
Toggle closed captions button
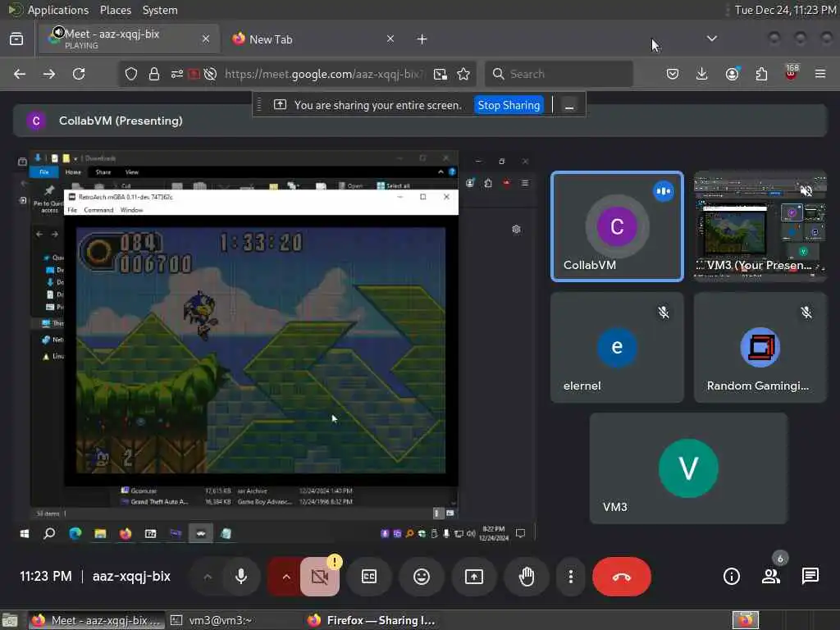coord(369,577)
